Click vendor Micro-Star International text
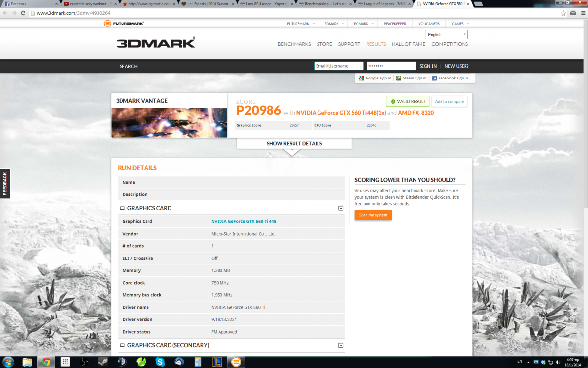This screenshot has height=368, width=588. [244, 234]
